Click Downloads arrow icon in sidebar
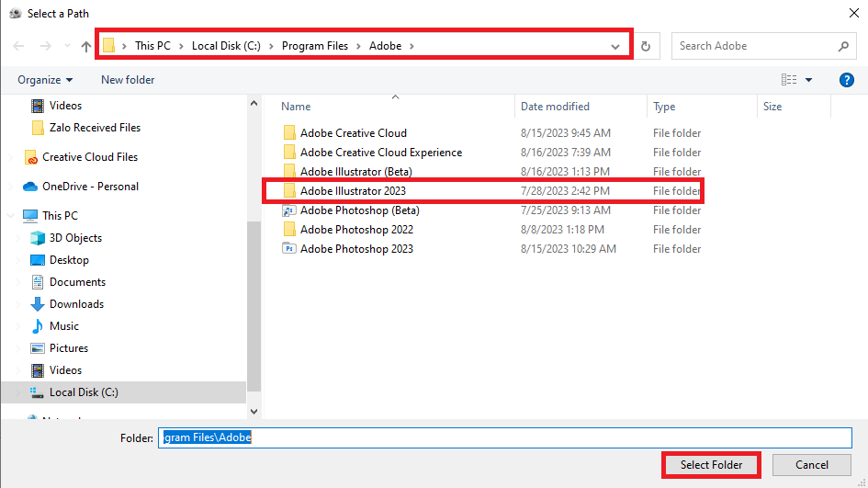This screenshot has height=488, width=868. click(x=37, y=304)
